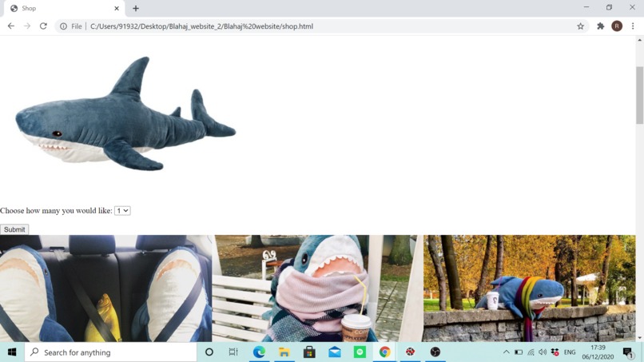The height and width of the screenshot is (362, 644).
Task: Click the text Choose how many you would like
Action: point(56,211)
